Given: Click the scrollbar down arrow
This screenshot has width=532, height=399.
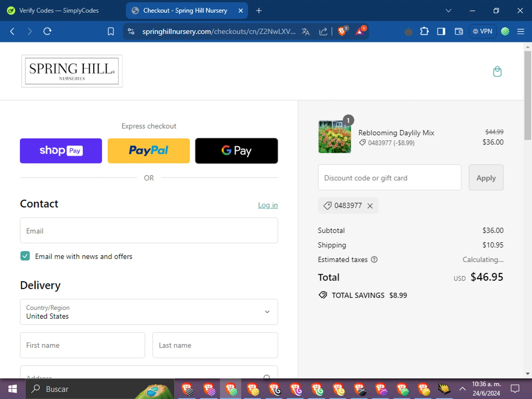Looking at the screenshot, I should [x=528, y=374].
